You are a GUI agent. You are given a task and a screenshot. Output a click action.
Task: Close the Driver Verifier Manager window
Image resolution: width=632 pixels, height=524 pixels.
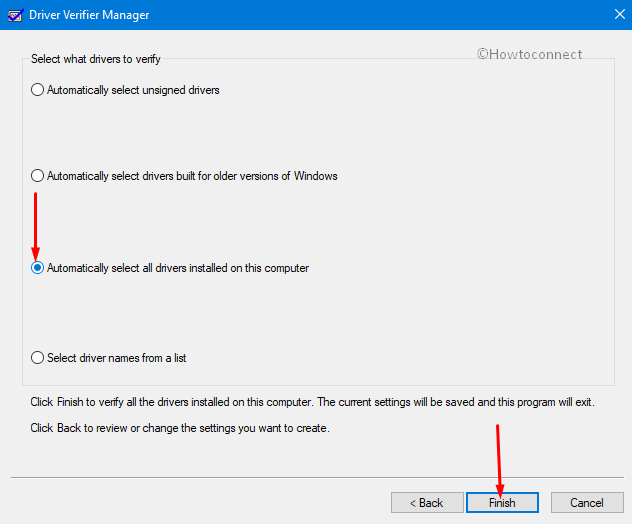pos(620,15)
